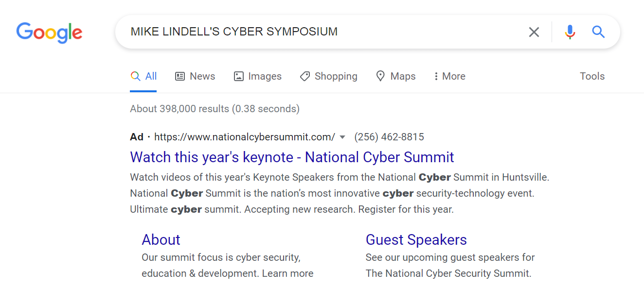Image resolution: width=644 pixels, height=304 pixels.
Task: Open the Images results tab
Action: tap(258, 76)
